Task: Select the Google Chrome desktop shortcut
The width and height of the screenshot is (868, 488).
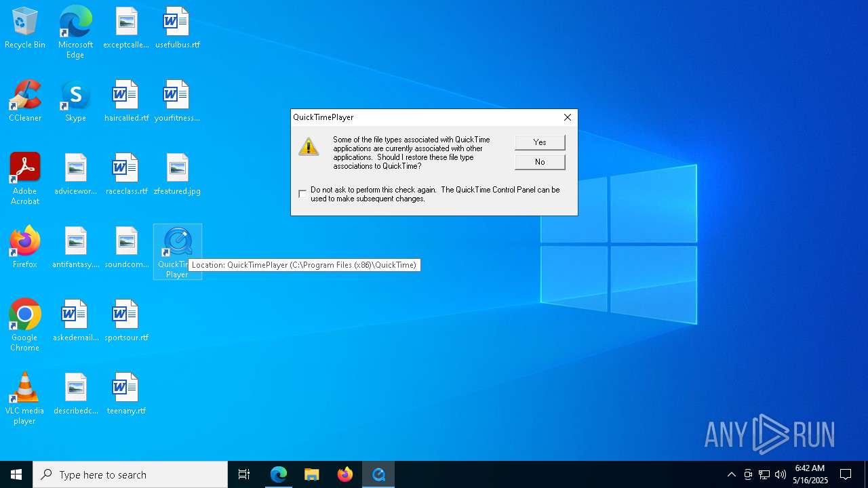Action: pyautogui.click(x=25, y=325)
